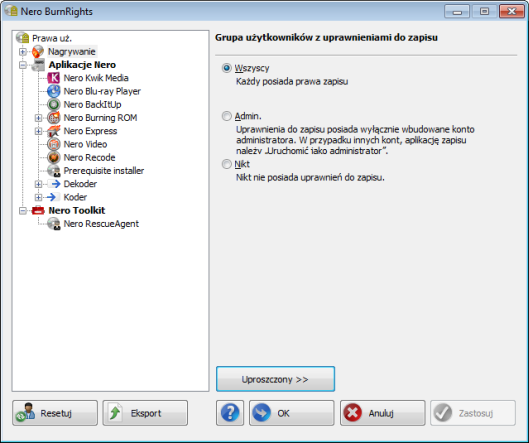Select Prerequisite installer tree entry

(x=104, y=170)
